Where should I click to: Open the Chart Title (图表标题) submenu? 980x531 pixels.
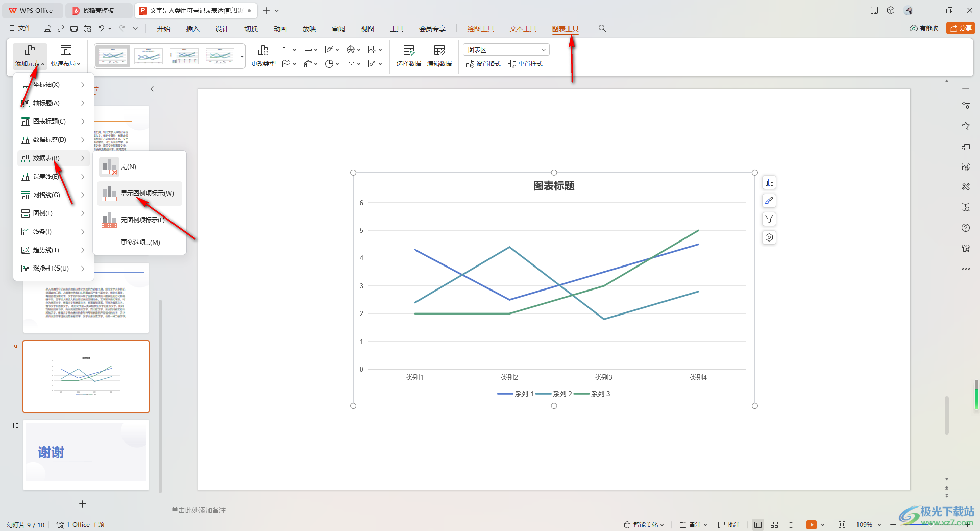[x=54, y=122]
